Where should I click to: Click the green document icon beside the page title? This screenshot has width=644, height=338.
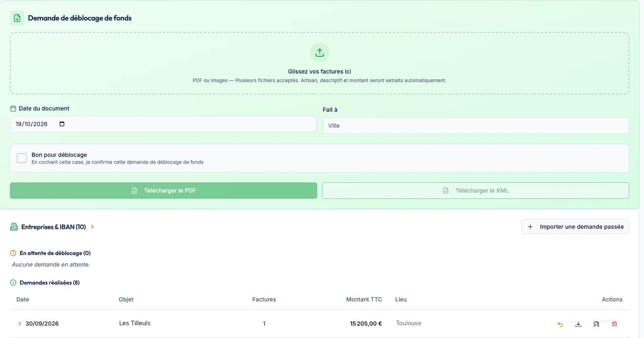coord(17,18)
